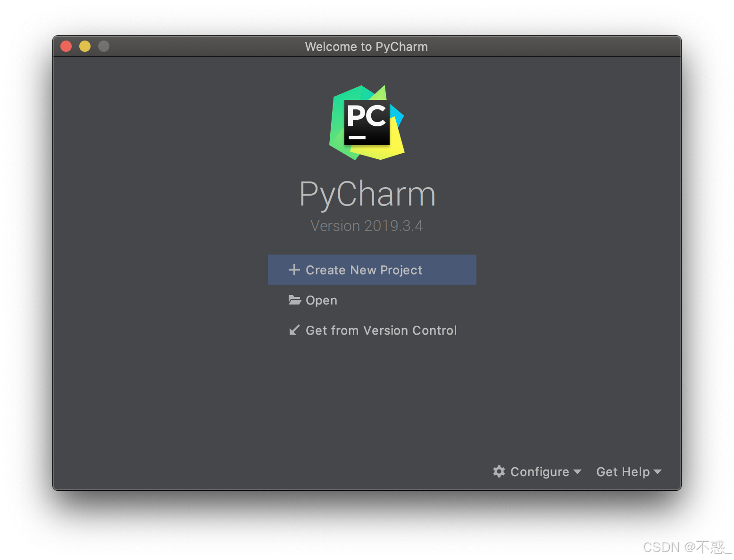Close the Welcome window with the red button
The height and width of the screenshot is (560, 734).
click(66, 46)
